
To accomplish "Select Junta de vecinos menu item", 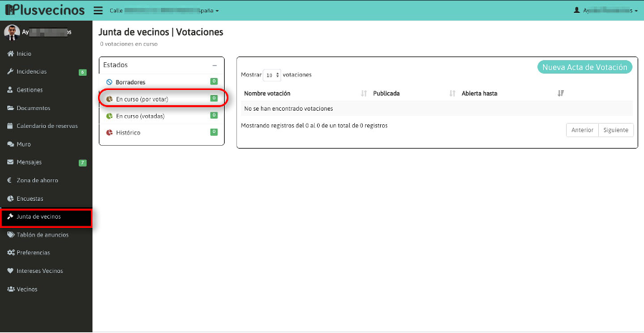I will point(46,217).
